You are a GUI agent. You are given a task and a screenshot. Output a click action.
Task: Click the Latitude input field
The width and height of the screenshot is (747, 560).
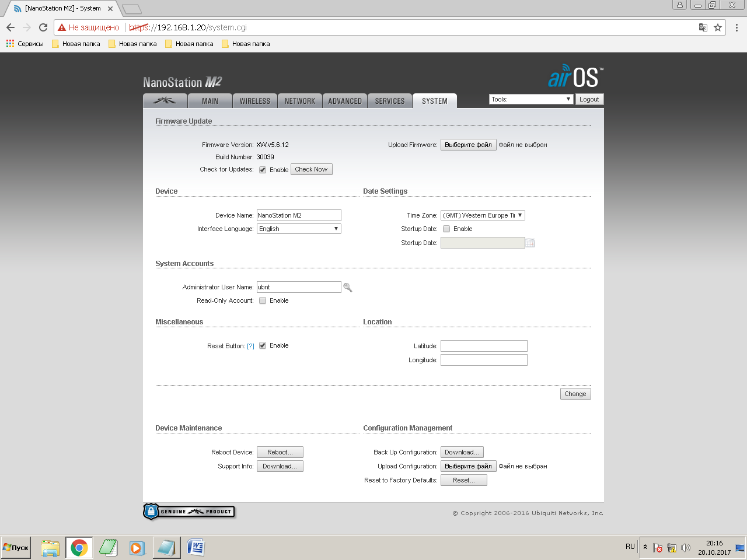pyautogui.click(x=484, y=346)
